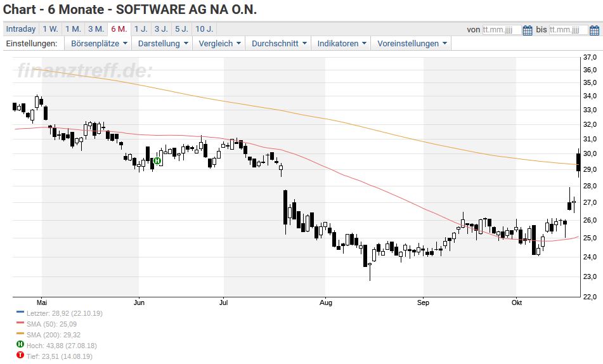Screen dimensions: 603x364
Task: Click 'Letzter: 28,92 (22.10.19)' legend text
Action: (x=64, y=313)
